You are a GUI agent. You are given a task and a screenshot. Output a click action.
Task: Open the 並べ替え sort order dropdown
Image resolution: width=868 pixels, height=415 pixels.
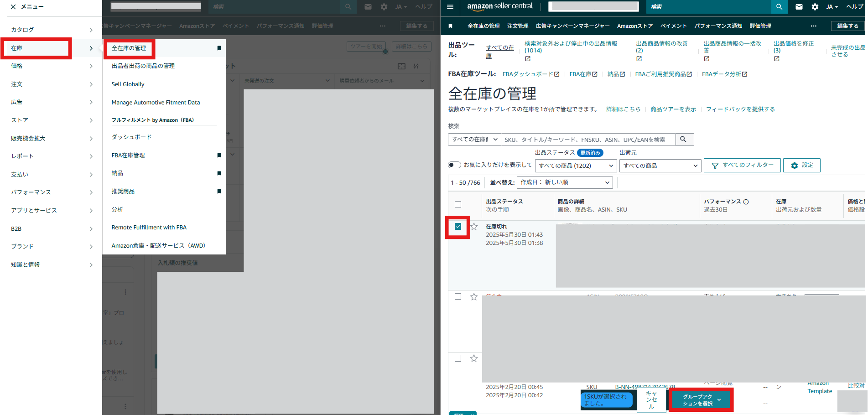click(565, 182)
